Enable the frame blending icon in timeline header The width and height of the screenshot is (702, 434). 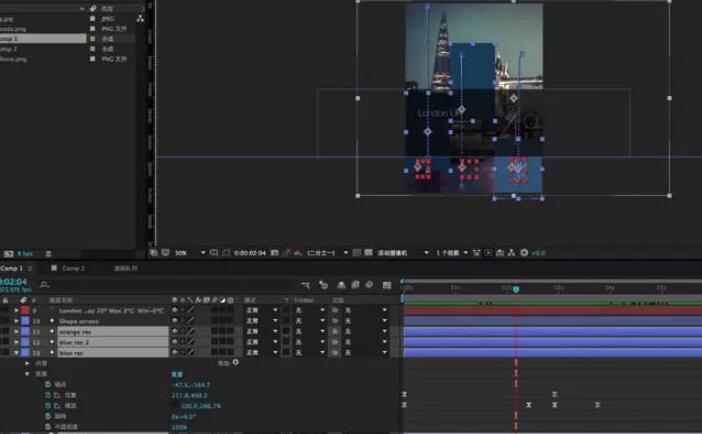point(355,285)
